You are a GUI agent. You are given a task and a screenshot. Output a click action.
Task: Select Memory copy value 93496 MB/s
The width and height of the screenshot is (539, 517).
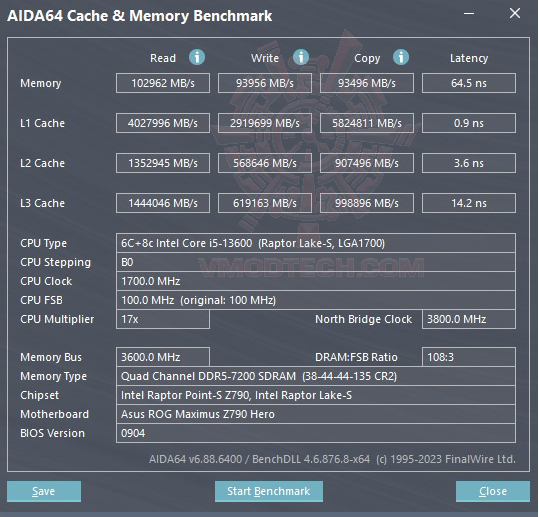pos(367,83)
